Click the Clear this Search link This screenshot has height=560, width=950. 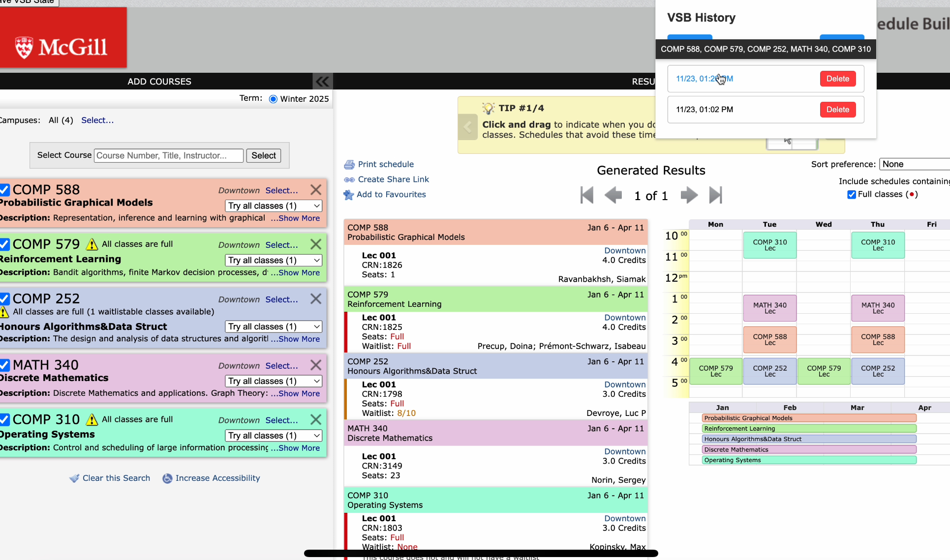pos(116,478)
